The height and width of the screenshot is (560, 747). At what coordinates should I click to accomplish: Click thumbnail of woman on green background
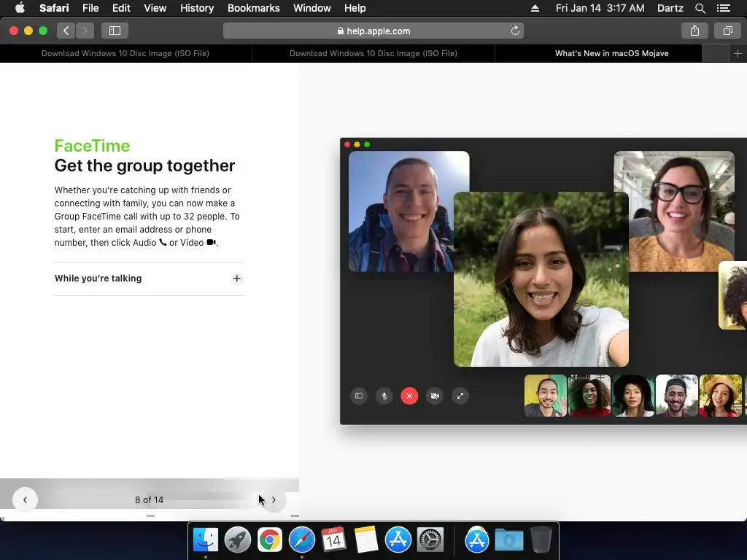pos(589,396)
